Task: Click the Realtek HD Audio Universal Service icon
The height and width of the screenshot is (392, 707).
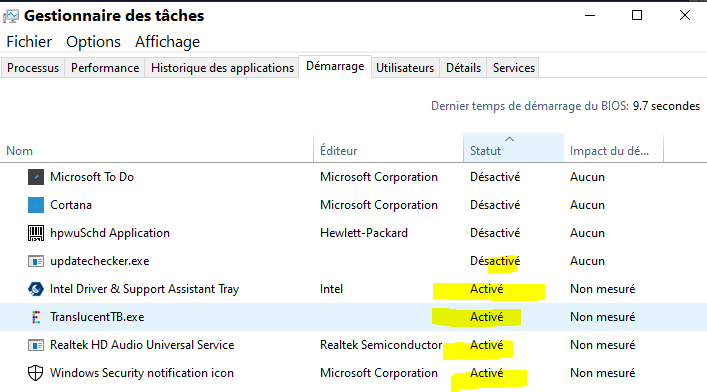Action: point(36,345)
